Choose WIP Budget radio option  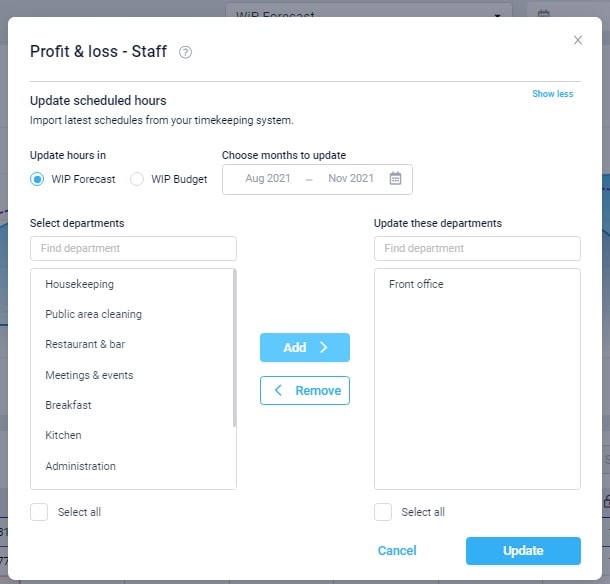[x=138, y=180]
